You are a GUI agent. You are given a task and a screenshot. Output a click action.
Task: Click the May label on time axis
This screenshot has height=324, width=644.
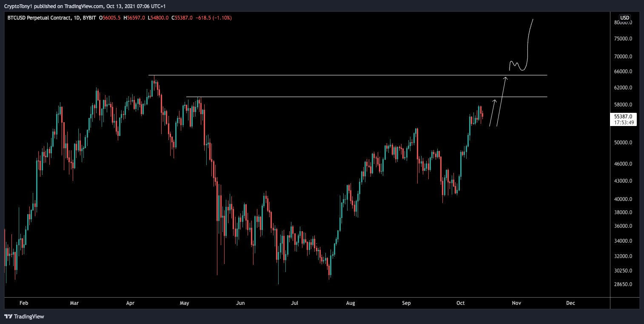coord(184,303)
